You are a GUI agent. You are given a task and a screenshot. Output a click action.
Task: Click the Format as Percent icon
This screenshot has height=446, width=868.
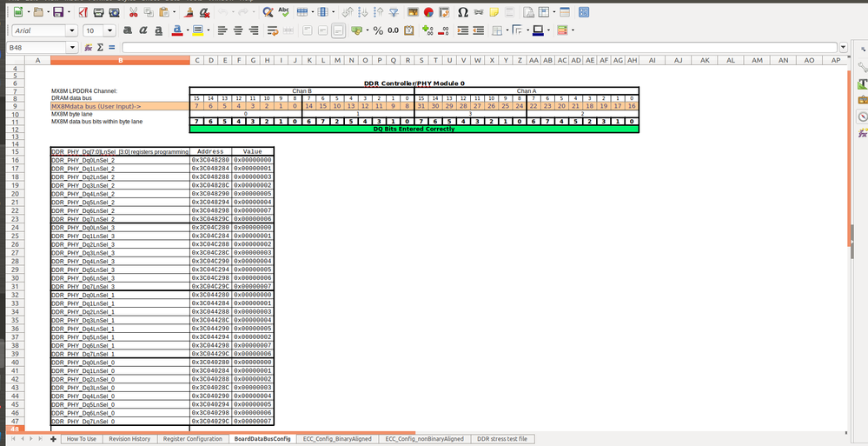[x=378, y=30]
